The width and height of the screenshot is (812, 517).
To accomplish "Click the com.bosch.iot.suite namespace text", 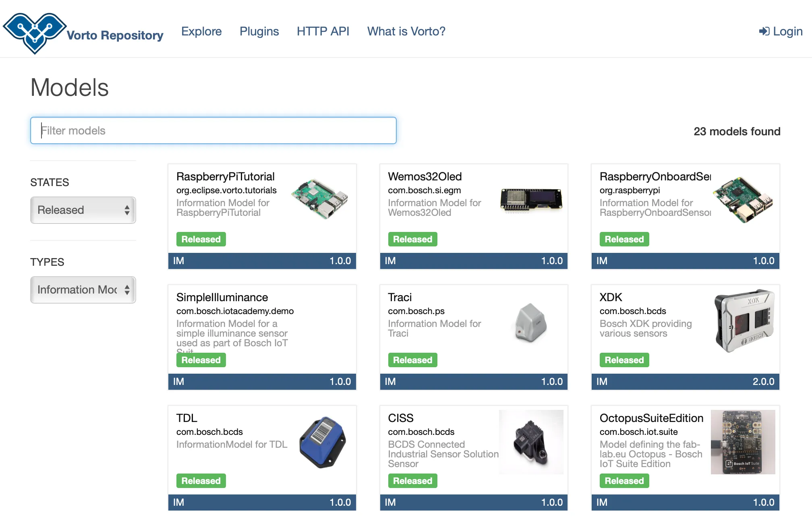I will [x=639, y=432].
